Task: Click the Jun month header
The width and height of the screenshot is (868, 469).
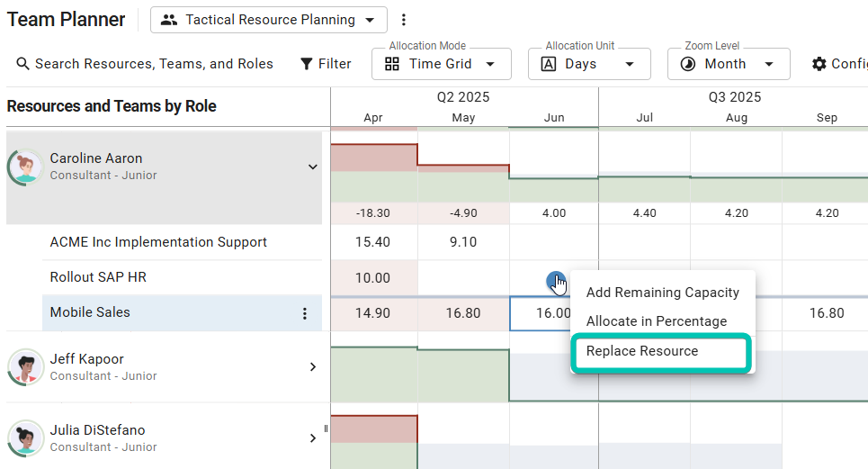Action: pyautogui.click(x=554, y=118)
